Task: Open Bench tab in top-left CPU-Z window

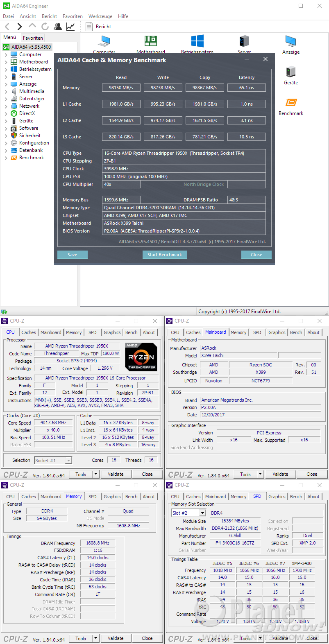Action: [x=132, y=332]
